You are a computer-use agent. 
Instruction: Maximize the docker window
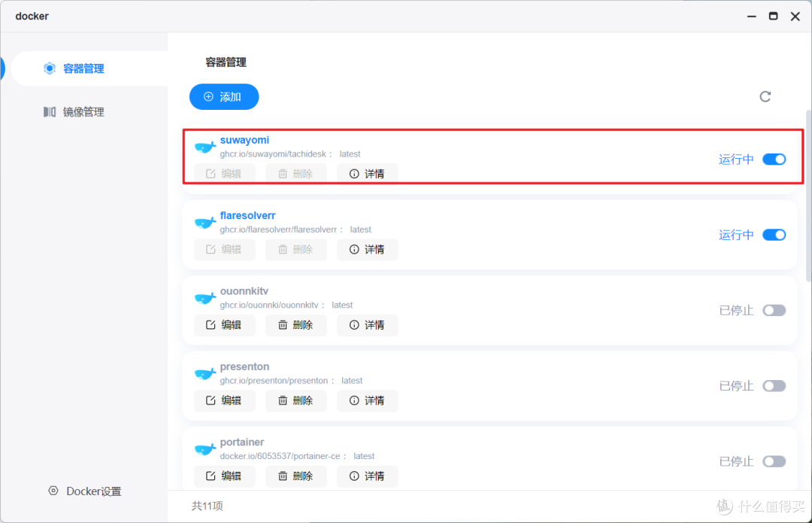(773, 16)
